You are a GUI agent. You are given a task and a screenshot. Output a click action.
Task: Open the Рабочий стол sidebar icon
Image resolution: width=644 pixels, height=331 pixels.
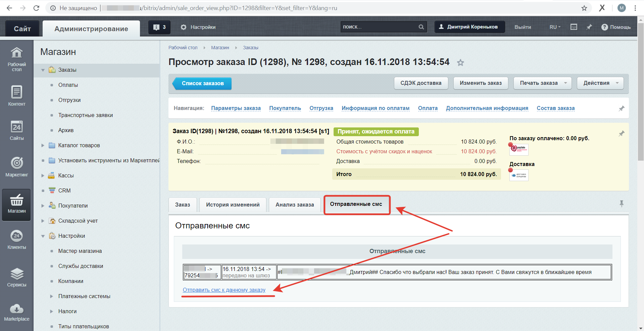16,59
